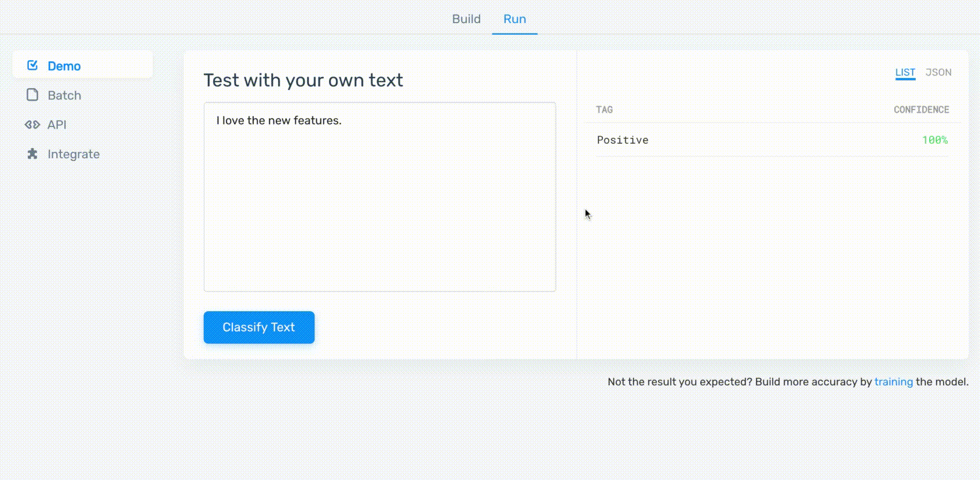Open the API sidebar label
Screen dimensions: 980x480
point(57,125)
